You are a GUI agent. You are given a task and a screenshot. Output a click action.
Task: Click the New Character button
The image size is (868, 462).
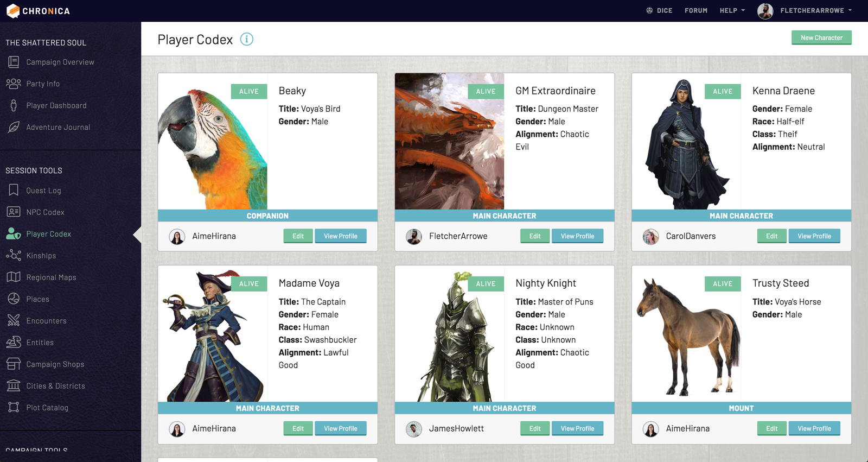[x=821, y=37]
